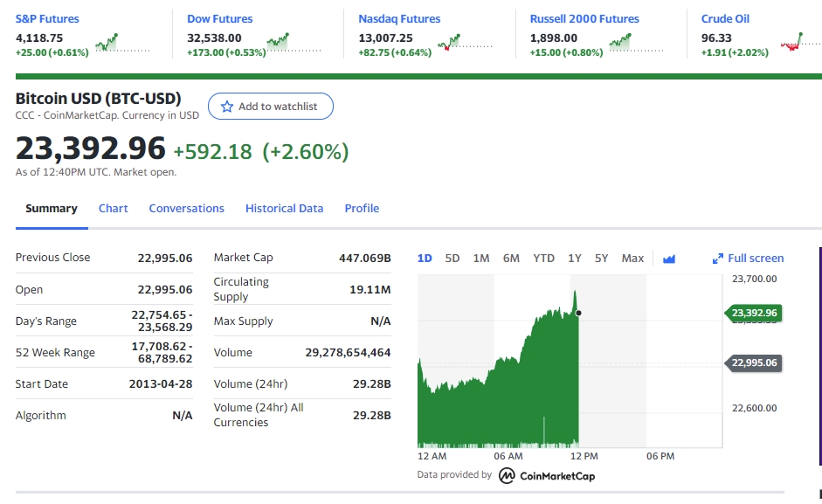Open the Dow Futures sparkline chart
Screen dimensions: 822x504
(294, 43)
